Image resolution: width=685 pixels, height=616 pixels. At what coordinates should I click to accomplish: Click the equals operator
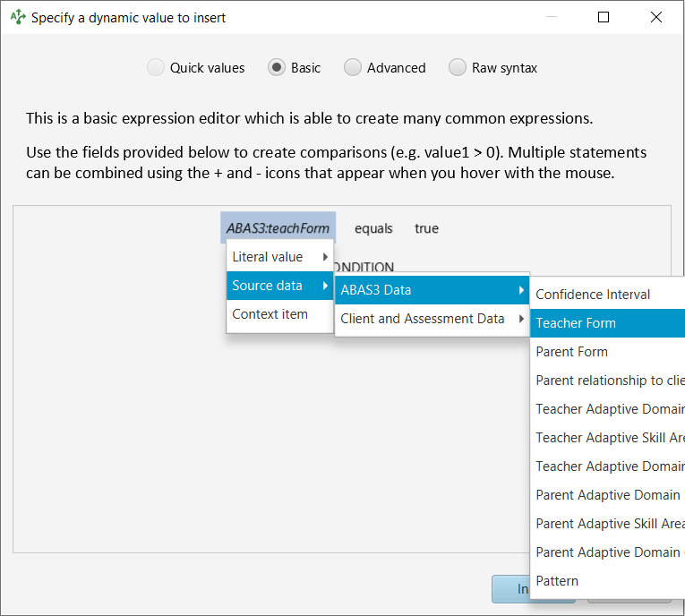coord(373,228)
